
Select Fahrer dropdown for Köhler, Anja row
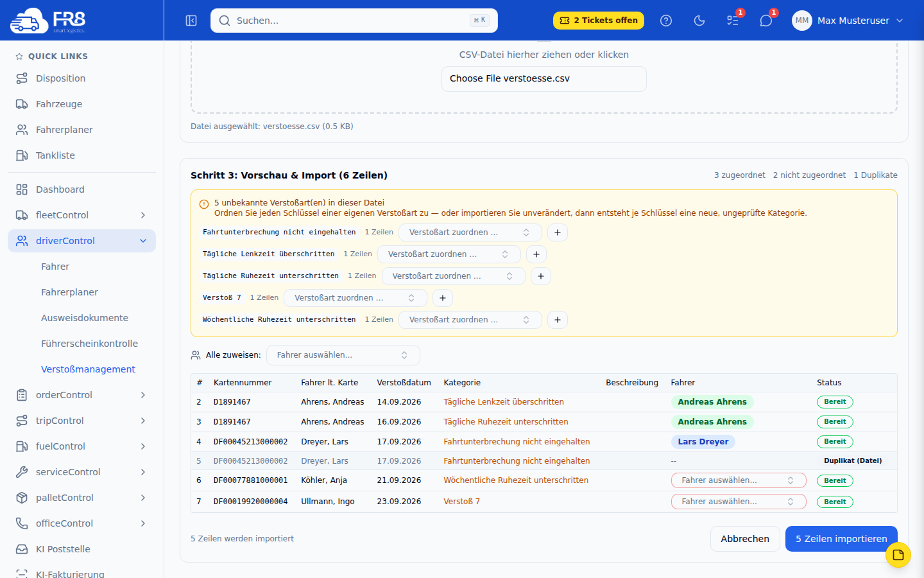[x=739, y=480]
